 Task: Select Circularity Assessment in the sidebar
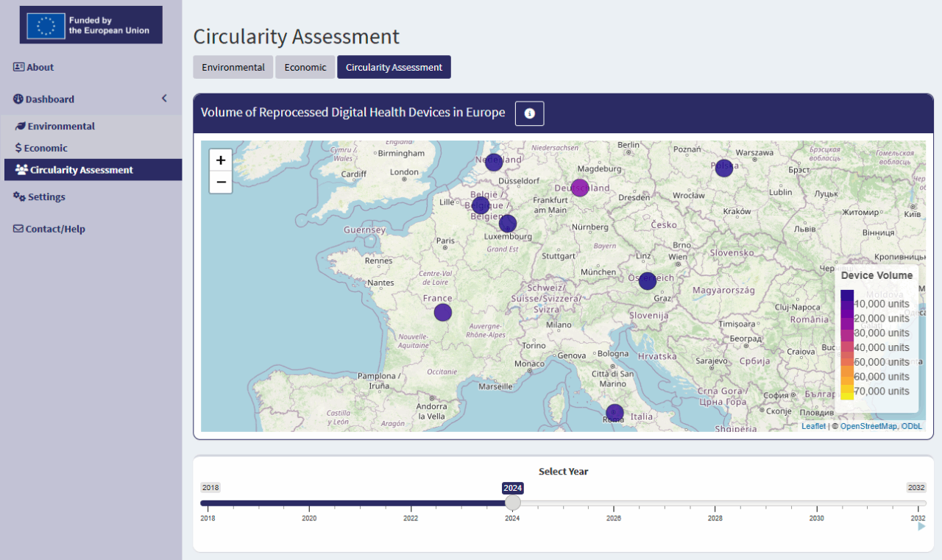pos(93,170)
